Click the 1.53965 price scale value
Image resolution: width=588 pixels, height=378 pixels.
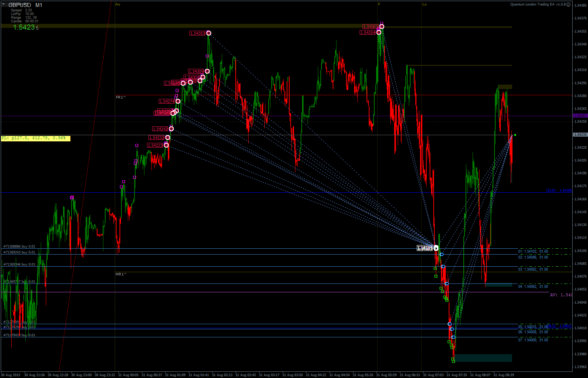click(x=581, y=367)
